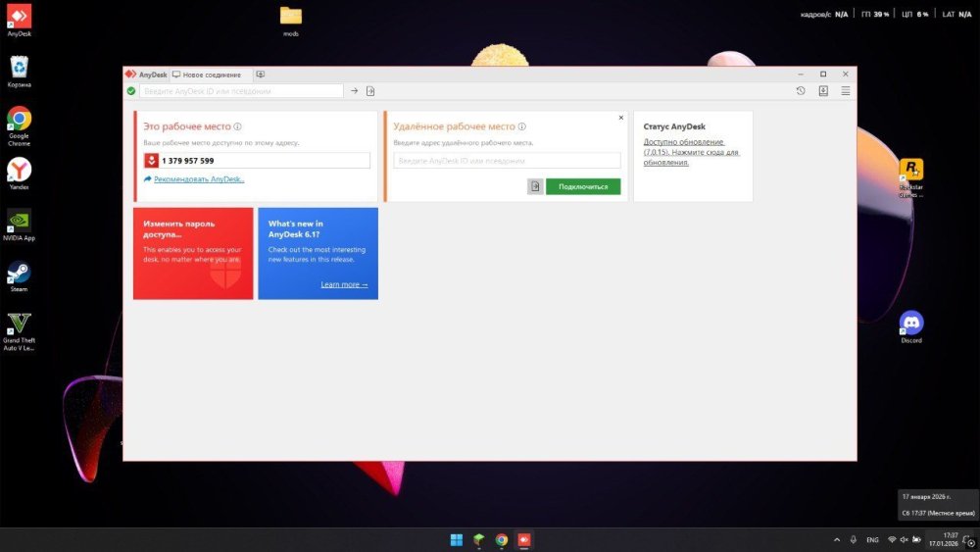This screenshot has height=552, width=980.
Task: Click the Рекомендовать AnyDesk link
Action: pos(199,179)
